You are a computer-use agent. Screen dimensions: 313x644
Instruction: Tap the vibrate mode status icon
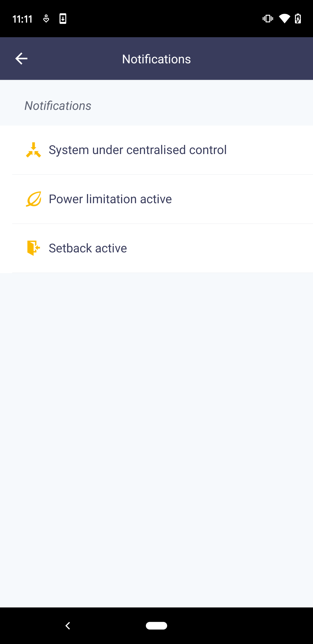pyautogui.click(x=268, y=19)
